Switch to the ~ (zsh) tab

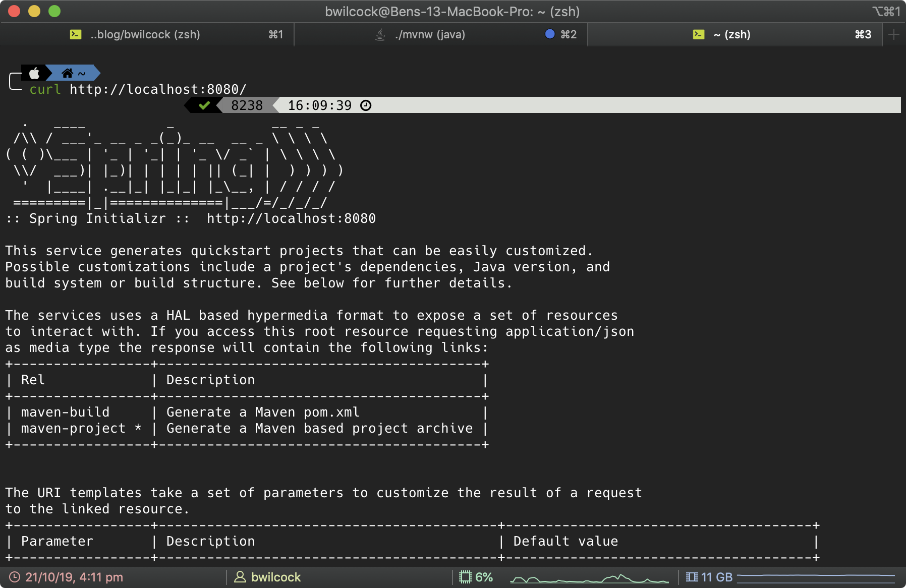(x=731, y=34)
